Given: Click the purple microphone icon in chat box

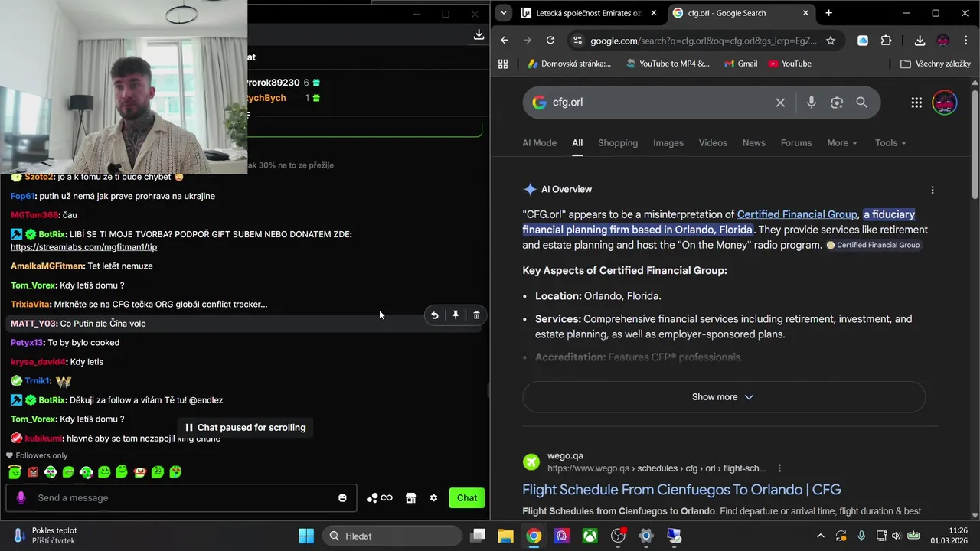Looking at the screenshot, I should [21, 497].
